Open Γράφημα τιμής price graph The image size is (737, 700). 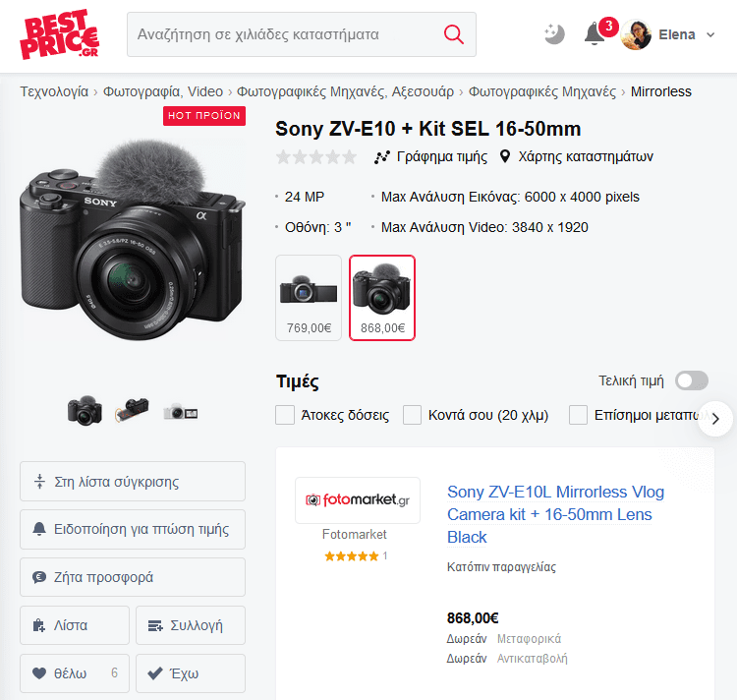pyautogui.click(x=430, y=156)
